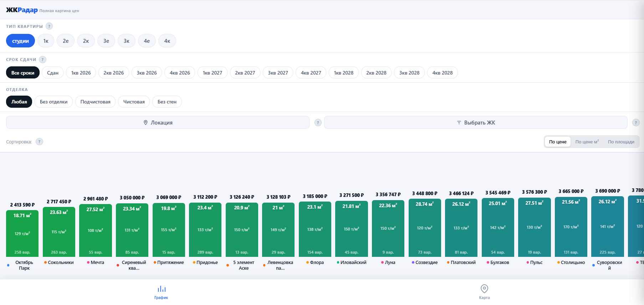Select the 1к apartment type

pyautogui.click(x=46, y=41)
